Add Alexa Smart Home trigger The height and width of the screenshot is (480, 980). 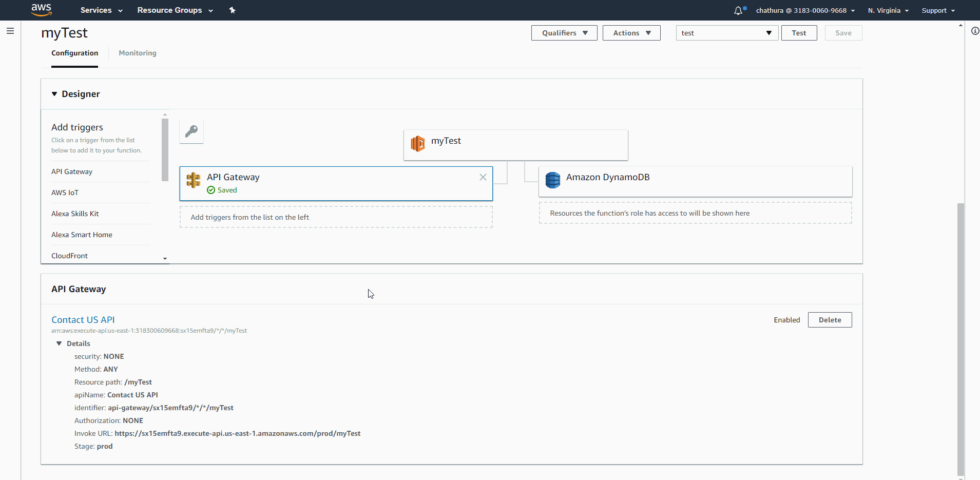(x=82, y=235)
